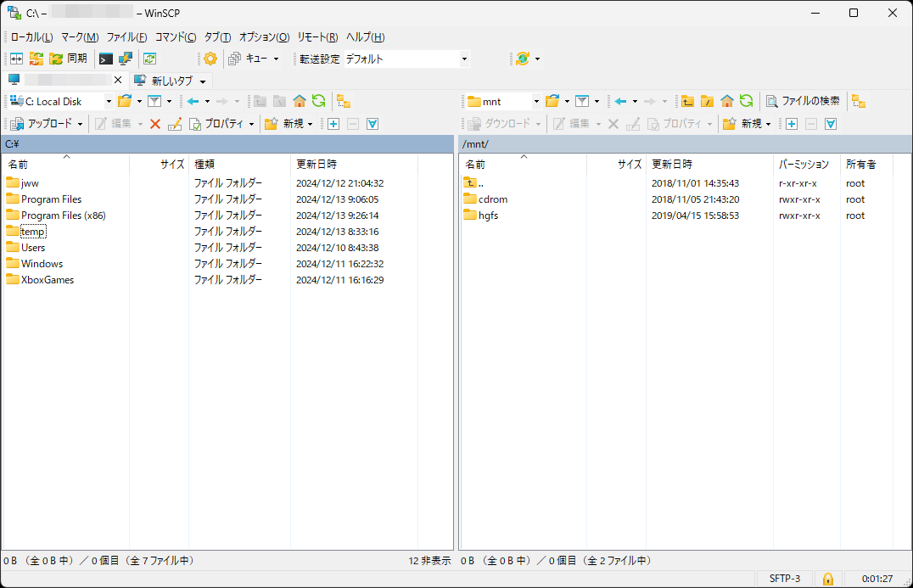The width and height of the screenshot is (913, 588).
Task: Refresh the remote /mnt directory listing
Action: pos(747,100)
